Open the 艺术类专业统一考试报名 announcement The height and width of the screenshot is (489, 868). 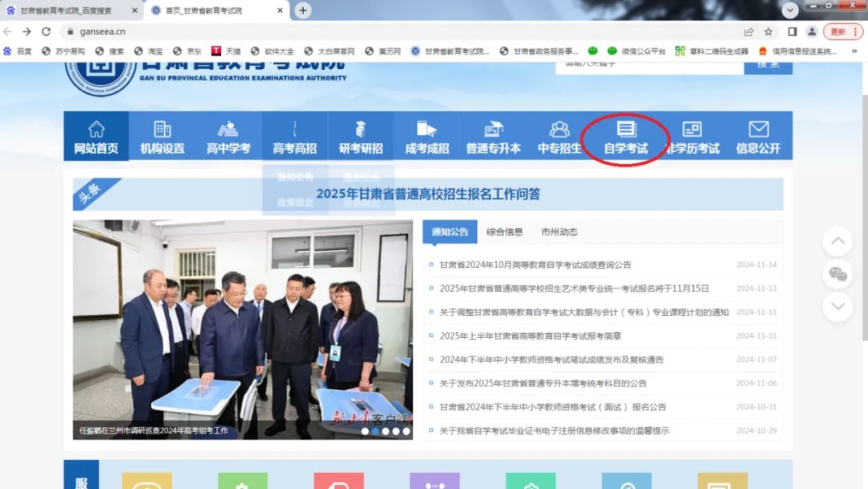(x=574, y=289)
